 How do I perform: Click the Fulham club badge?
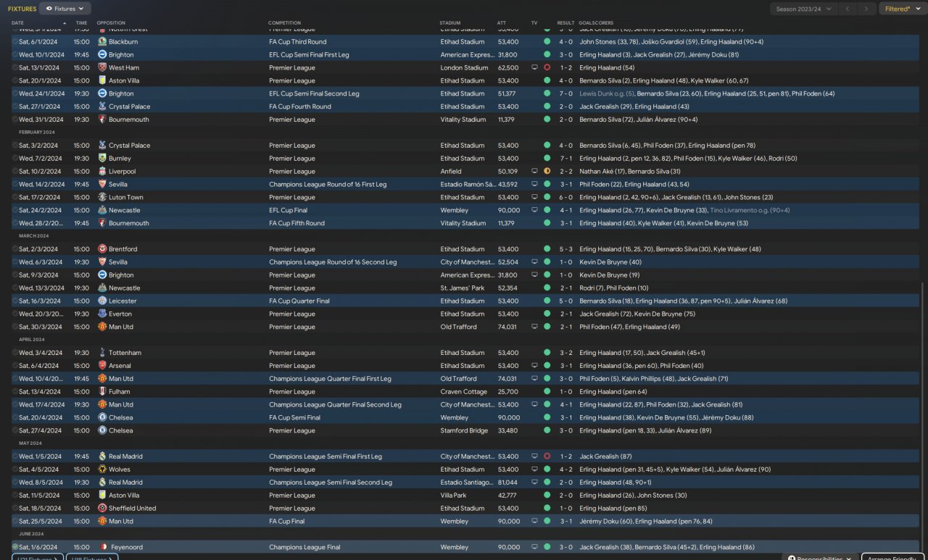click(x=102, y=392)
